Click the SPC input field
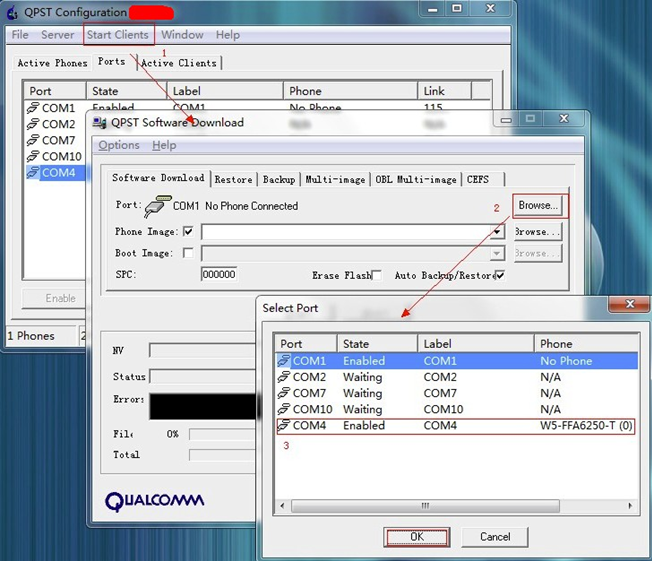The width and height of the screenshot is (652, 561). pyautogui.click(x=219, y=275)
